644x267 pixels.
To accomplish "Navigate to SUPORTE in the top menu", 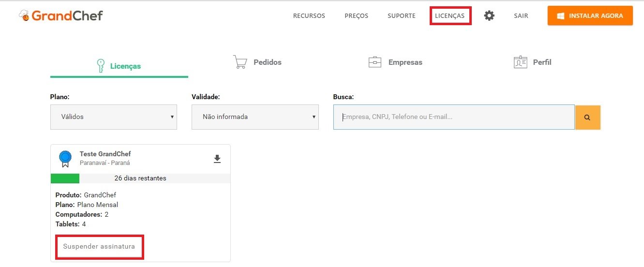I will tap(401, 16).
